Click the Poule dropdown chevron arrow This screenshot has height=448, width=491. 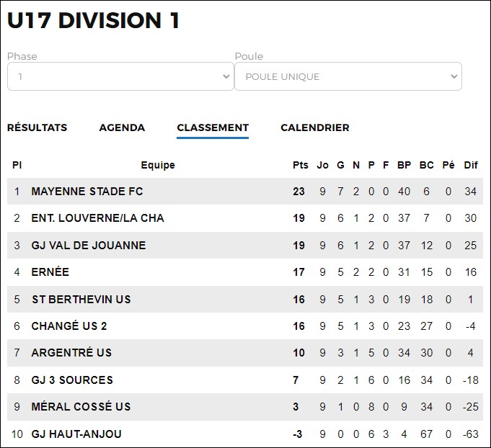454,76
